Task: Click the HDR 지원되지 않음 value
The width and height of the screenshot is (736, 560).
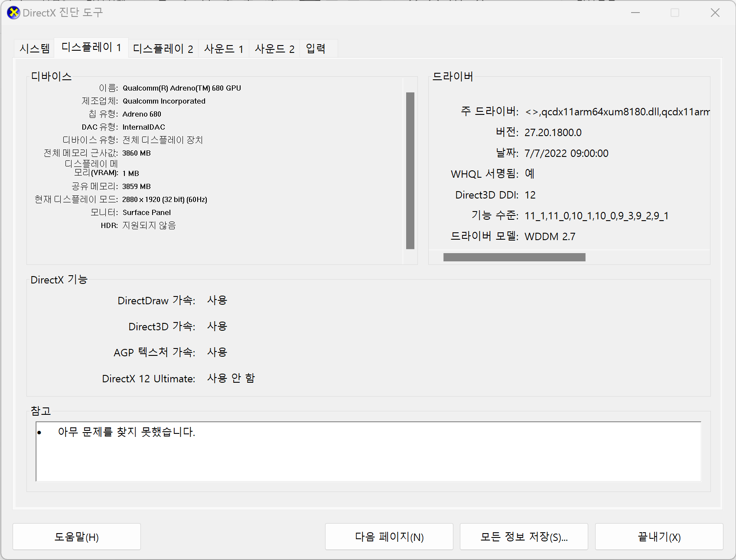Action: (149, 225)
